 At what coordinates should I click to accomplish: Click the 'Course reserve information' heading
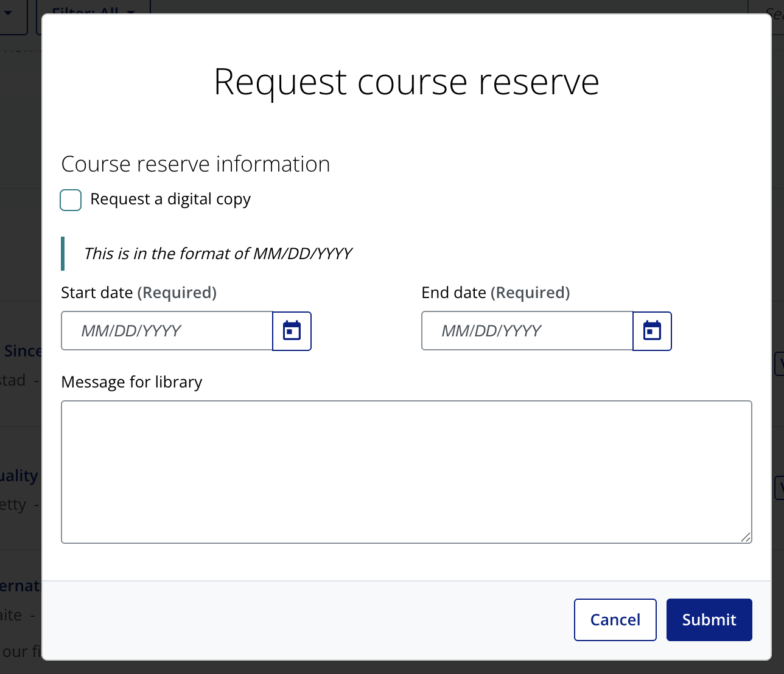(x=195, y=164)
